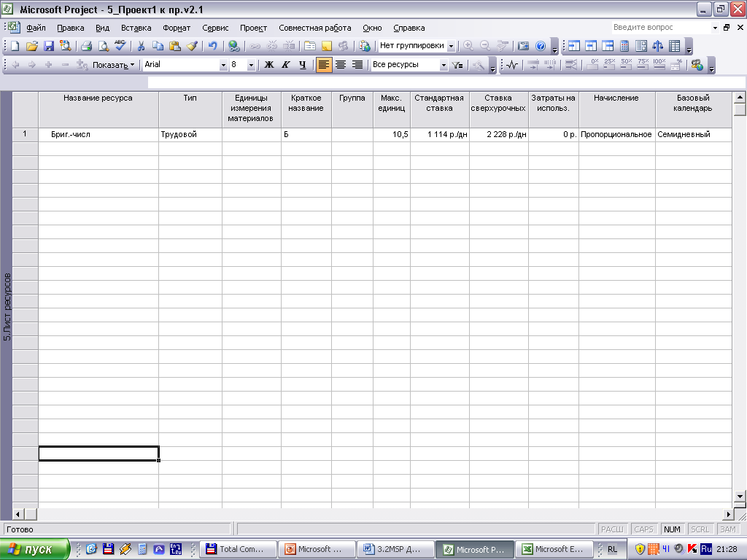Save the project with the floppy disk icon

coord(49,46)
